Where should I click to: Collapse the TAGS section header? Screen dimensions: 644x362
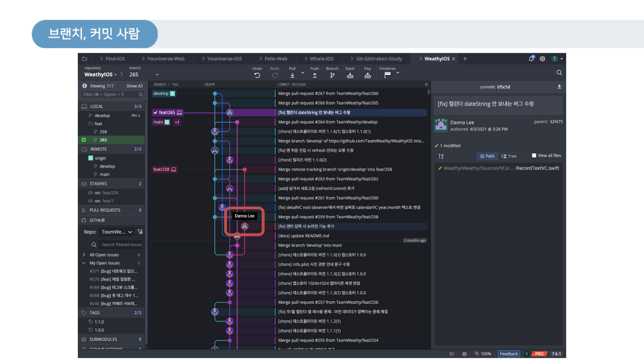(112, 313)
